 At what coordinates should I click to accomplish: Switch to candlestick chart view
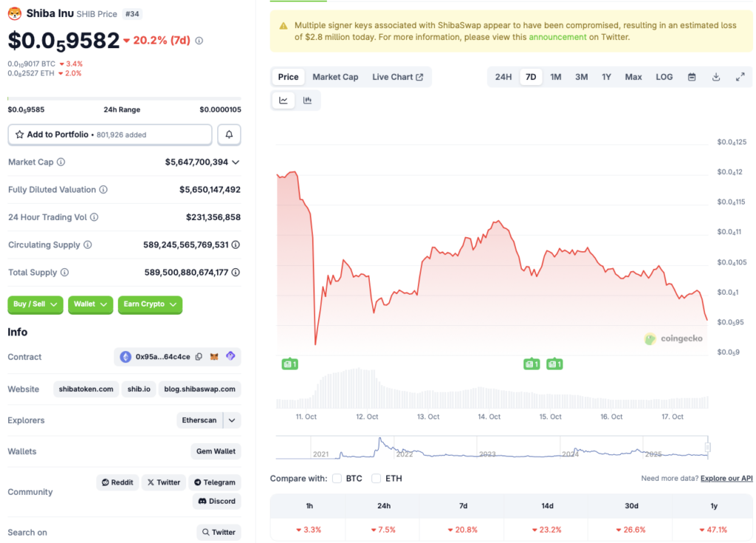(307, 100)
